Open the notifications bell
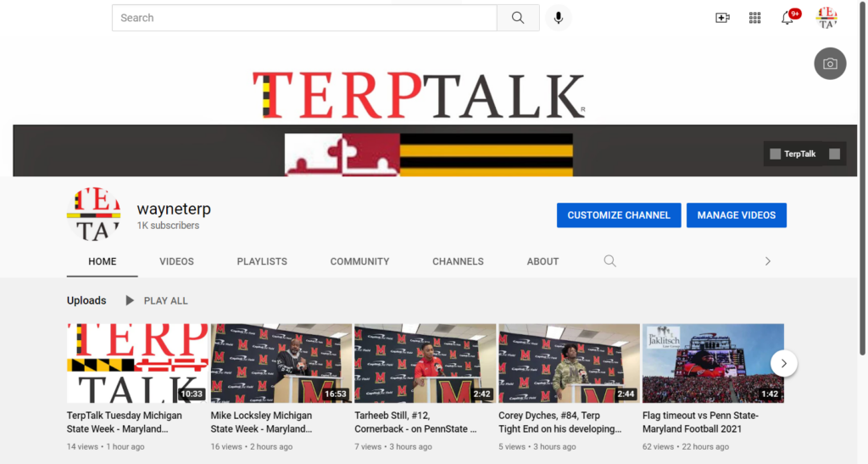 coord(788,17)
